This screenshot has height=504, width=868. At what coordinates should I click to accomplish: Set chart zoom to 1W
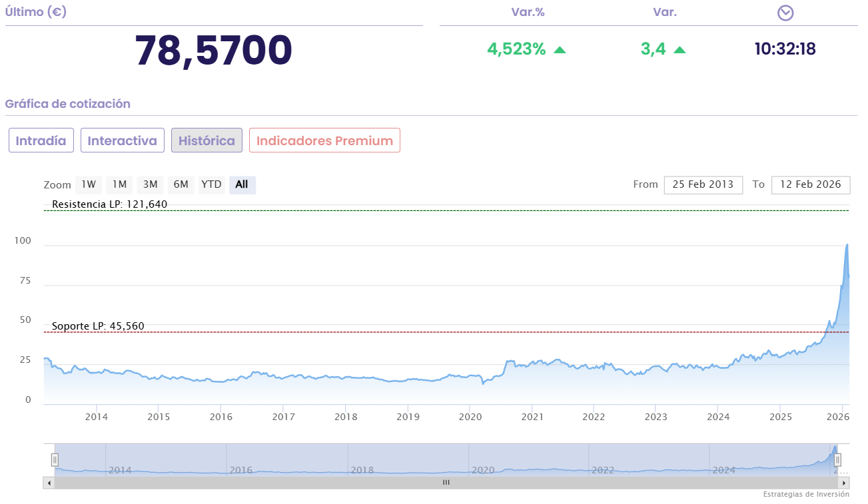coord(89,184)
